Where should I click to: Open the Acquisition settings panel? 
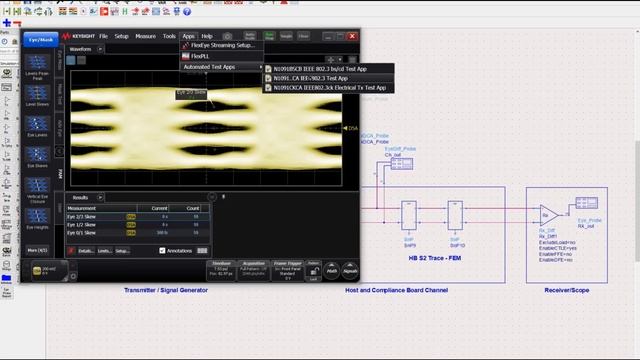pyautogui.click(x=253, y=271)
